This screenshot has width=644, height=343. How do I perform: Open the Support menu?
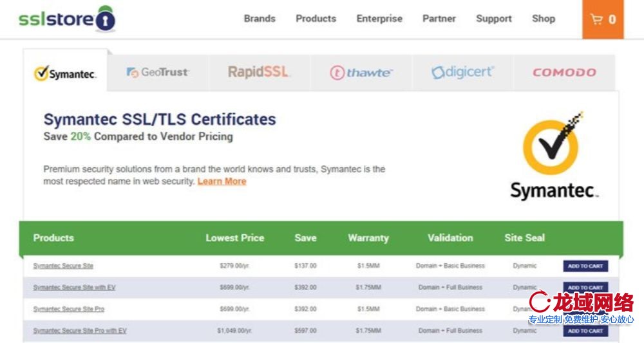493,19
